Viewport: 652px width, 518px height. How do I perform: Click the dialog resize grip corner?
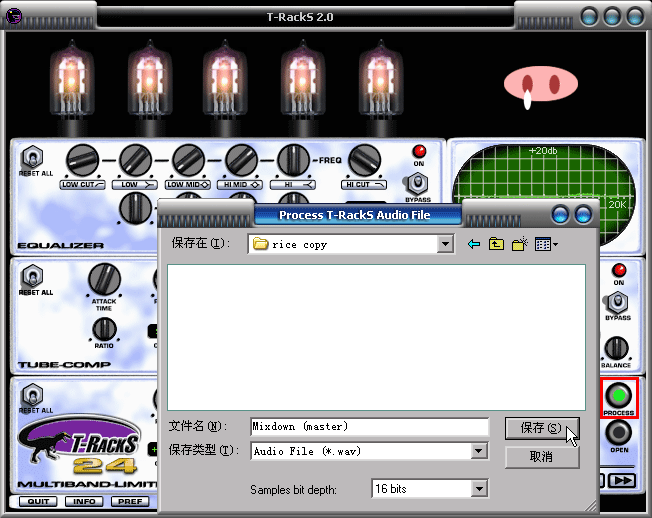tap(590, 506)
